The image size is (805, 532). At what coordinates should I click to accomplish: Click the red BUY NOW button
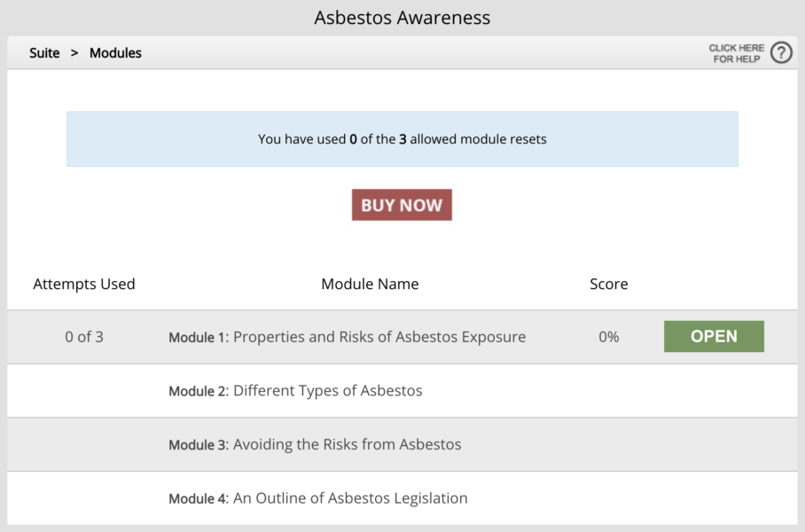(402, 205)
